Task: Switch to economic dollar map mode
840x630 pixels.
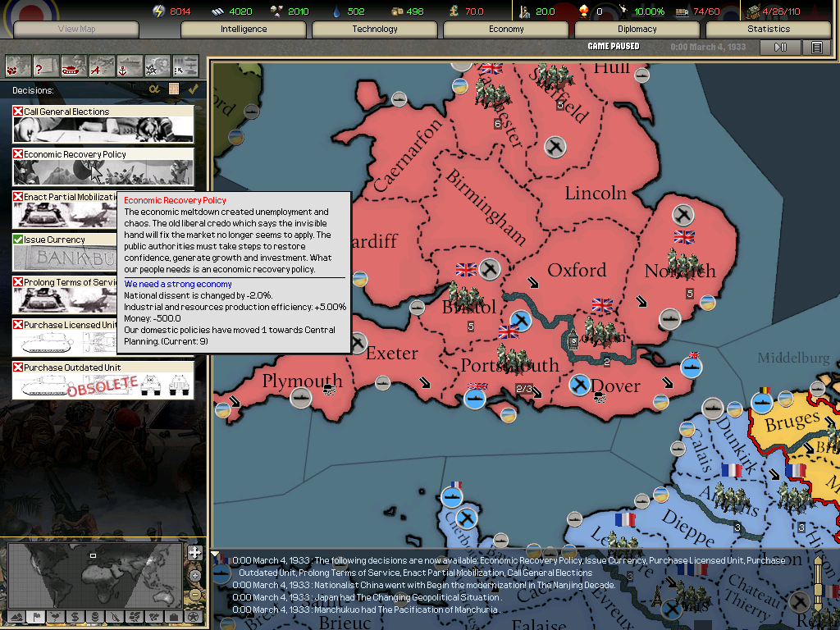Action: tap(75, 617)
